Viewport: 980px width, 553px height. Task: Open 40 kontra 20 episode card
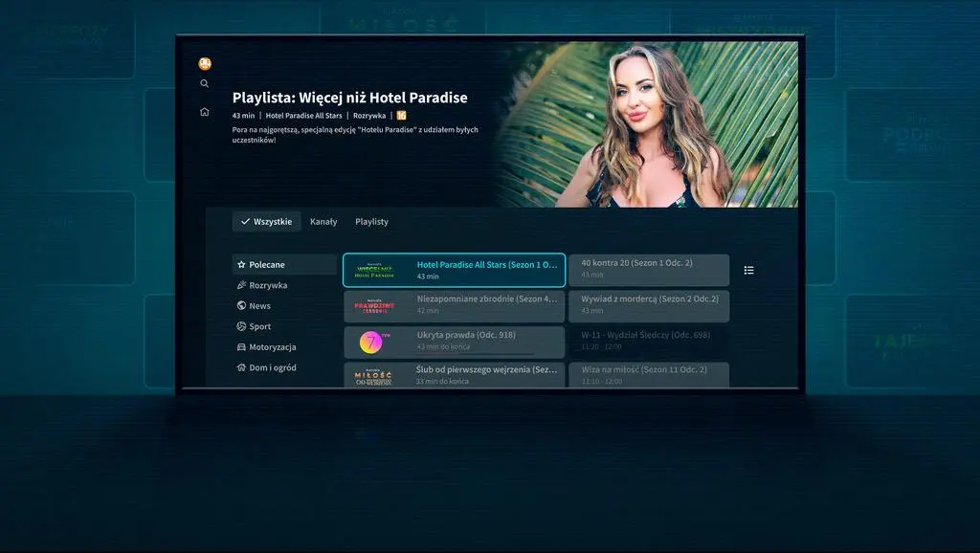[650, 270]
